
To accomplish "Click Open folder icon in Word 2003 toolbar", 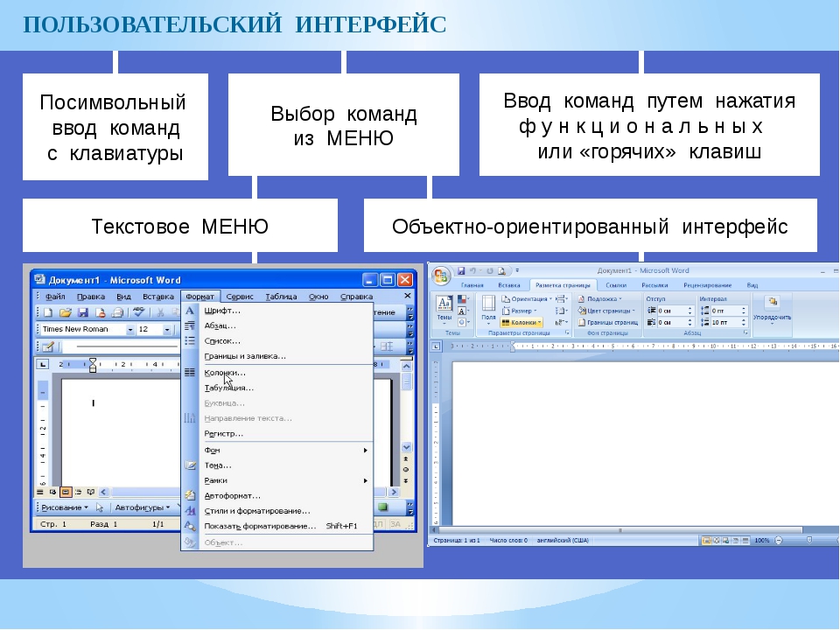I will [66, 312].
